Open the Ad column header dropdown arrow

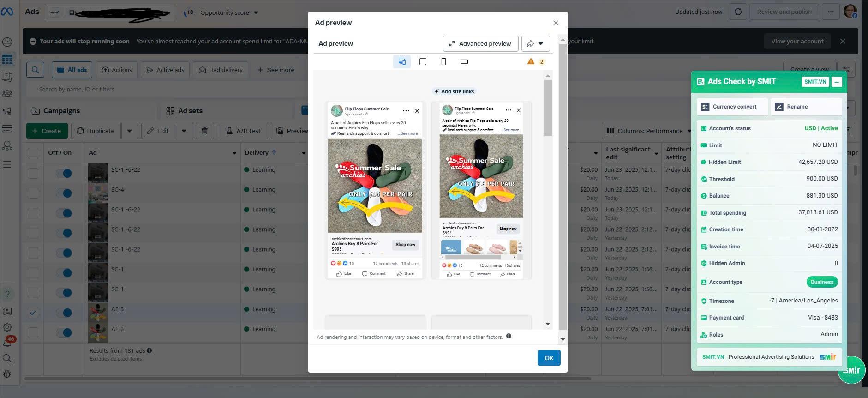pyautogui.click(x=234, y=153)
